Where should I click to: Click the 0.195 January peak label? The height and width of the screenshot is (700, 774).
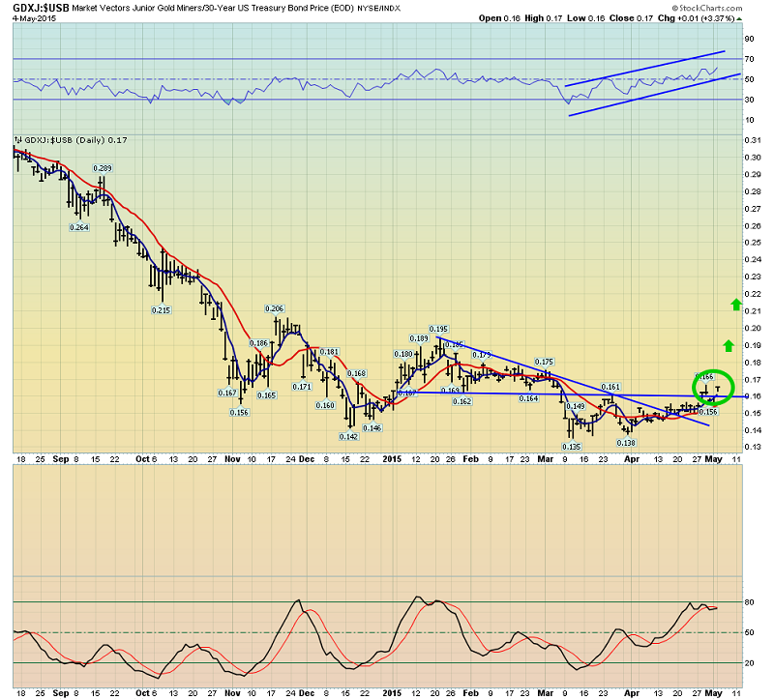(437, 329)
